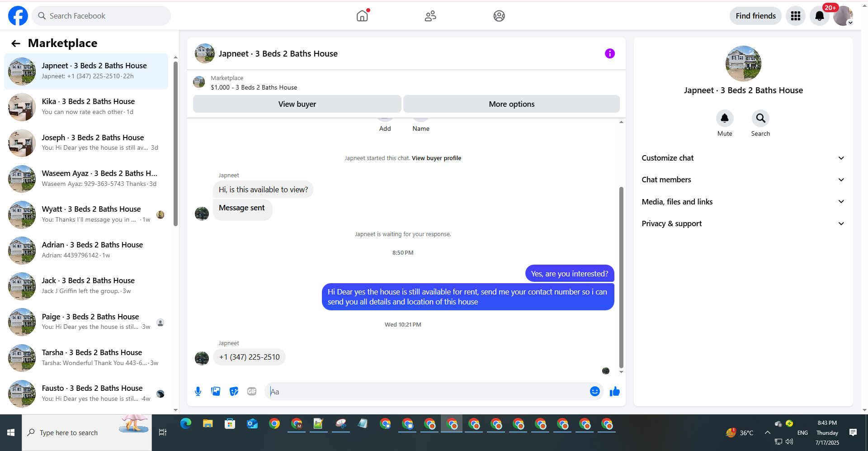Viewport: 868px width, 451px height.
Task: Click the chat messages scrollbar
Action: [621, 277]
